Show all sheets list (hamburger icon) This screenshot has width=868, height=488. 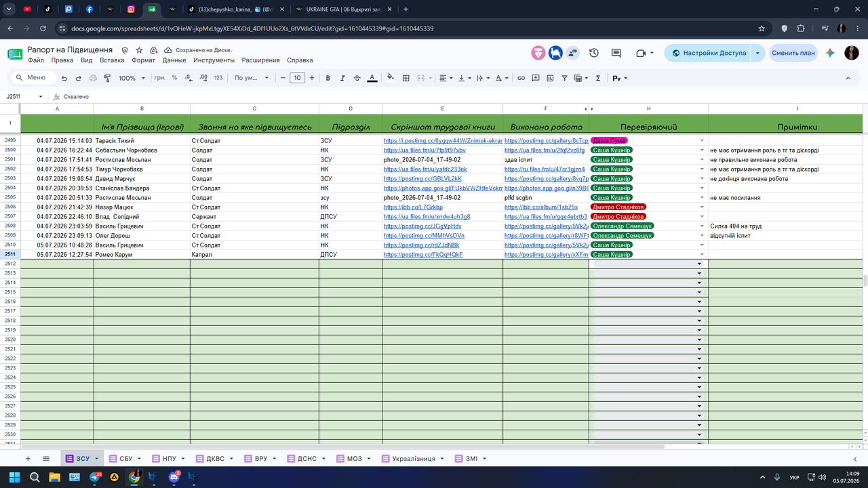[46, 459]
